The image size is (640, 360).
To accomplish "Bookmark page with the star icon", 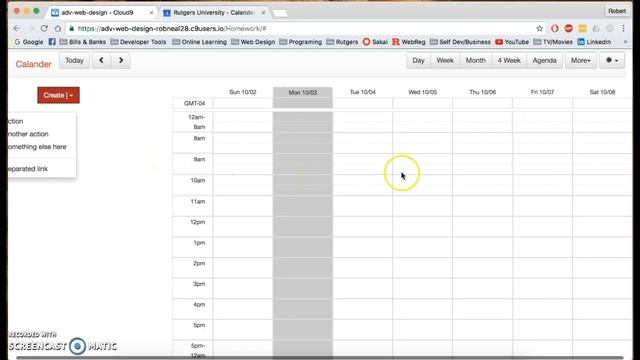I will point(540,29).
